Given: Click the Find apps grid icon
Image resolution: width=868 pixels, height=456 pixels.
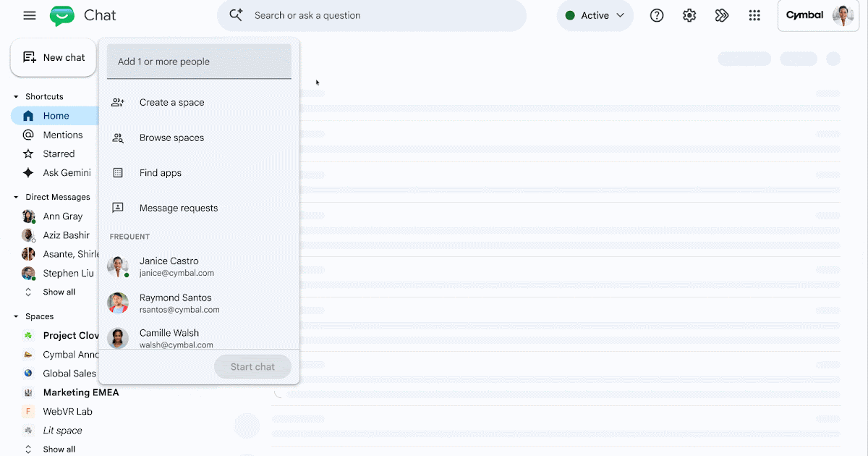Looking at the screenshot, I should pyautogui.click(x=118, y=173).
